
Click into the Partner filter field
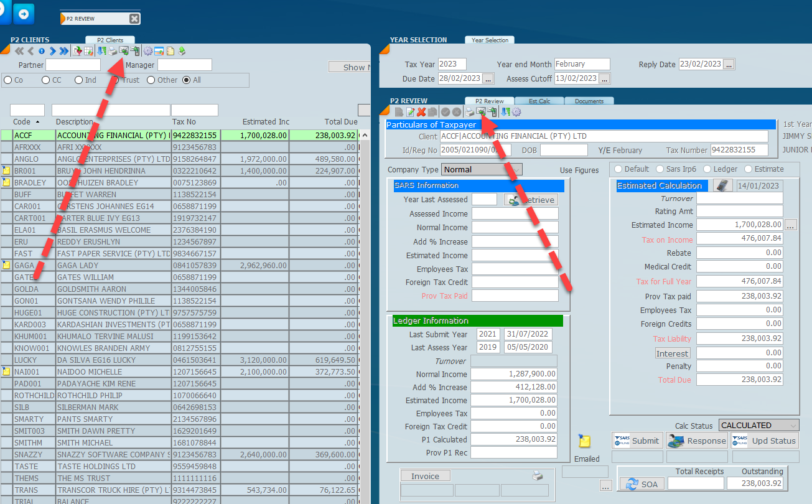point(73,65)
